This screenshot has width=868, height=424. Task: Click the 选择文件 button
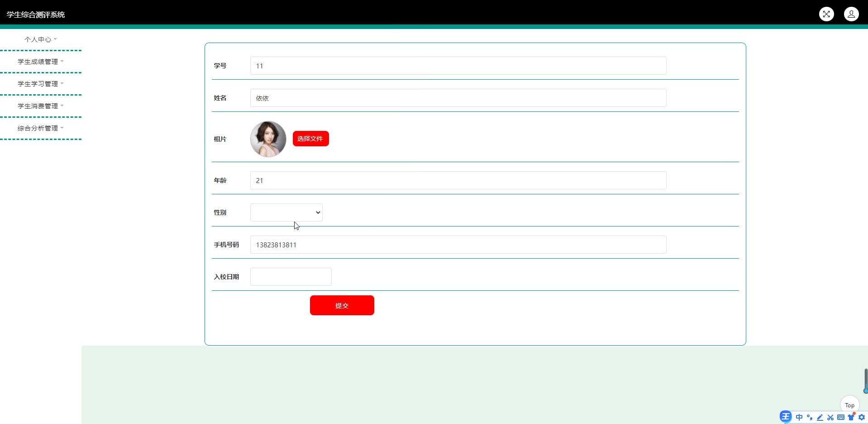(311, 139)
